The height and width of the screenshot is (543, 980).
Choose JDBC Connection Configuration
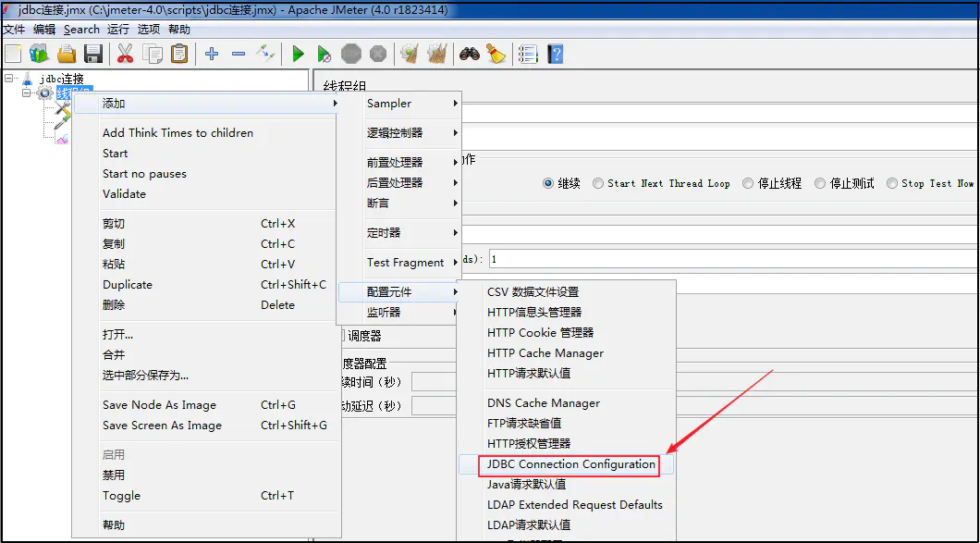tap(567, 464)
